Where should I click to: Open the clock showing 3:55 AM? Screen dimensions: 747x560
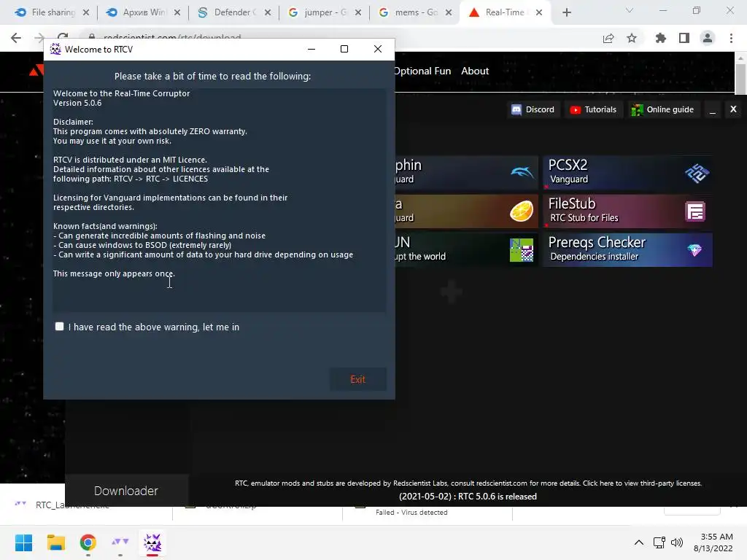[x=713, y=542]
